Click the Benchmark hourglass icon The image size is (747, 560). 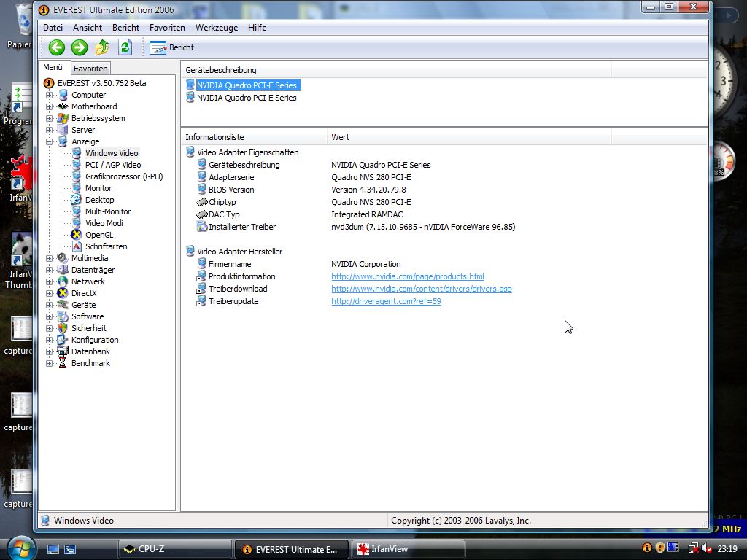coord(63,363)
